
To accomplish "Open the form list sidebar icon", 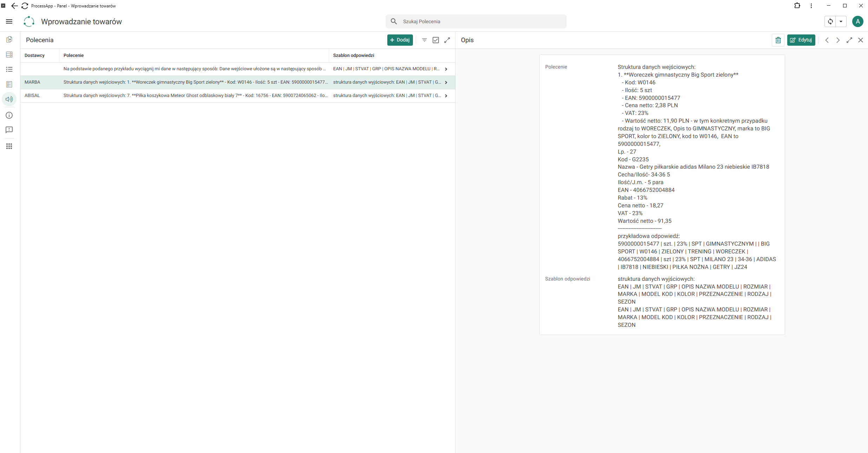I will [9, 84].
